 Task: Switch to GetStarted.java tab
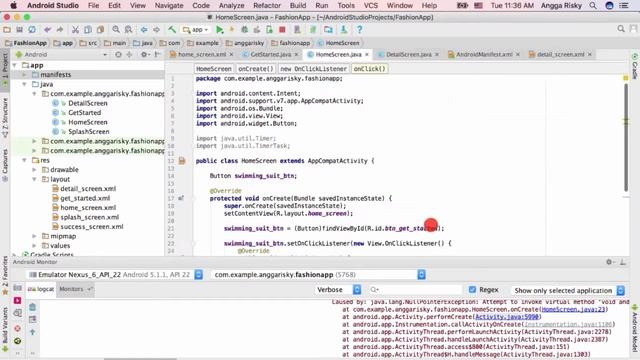[270, 54]
